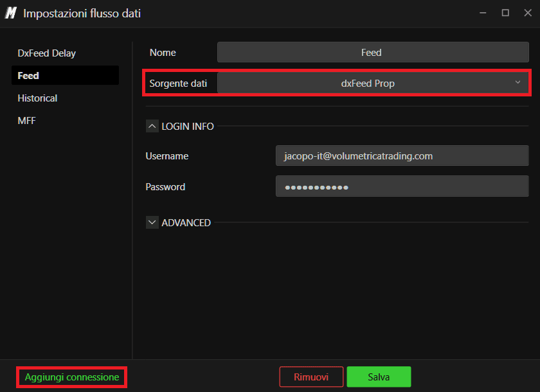The height and width of the screenshot is (392, 540).
Task: Click the Nome field containing Feed
Action: [373, 52]
